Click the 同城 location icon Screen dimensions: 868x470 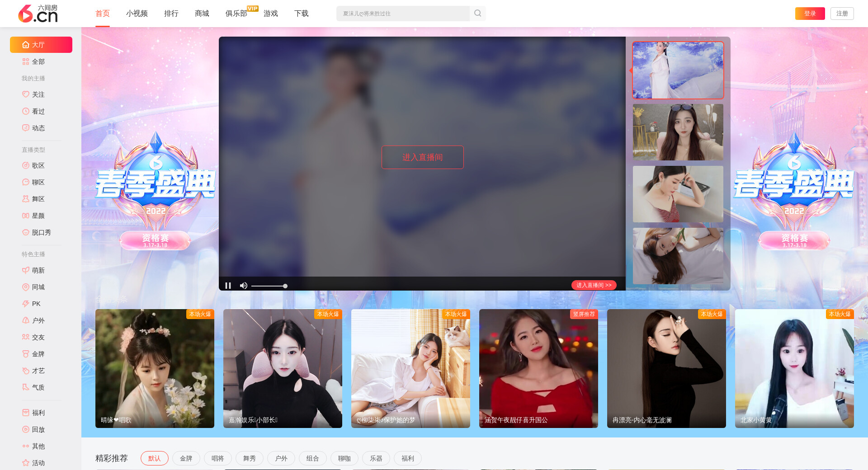26,287
